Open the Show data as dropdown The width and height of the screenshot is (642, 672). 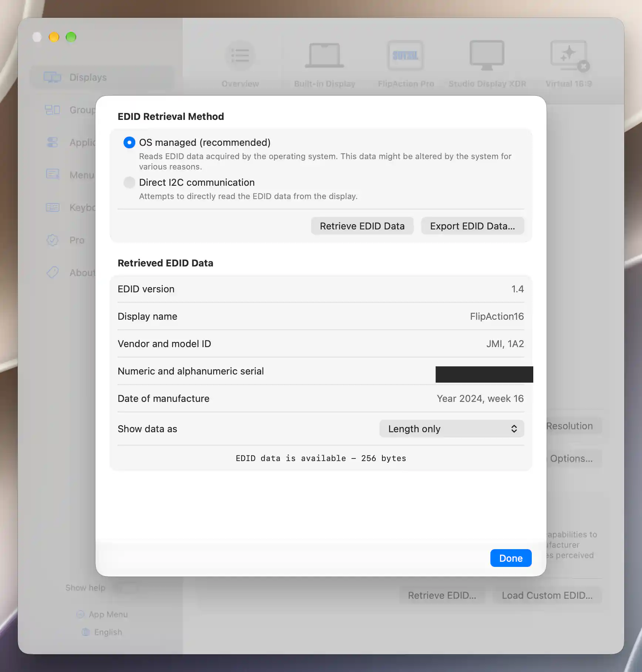click(452, 429)
